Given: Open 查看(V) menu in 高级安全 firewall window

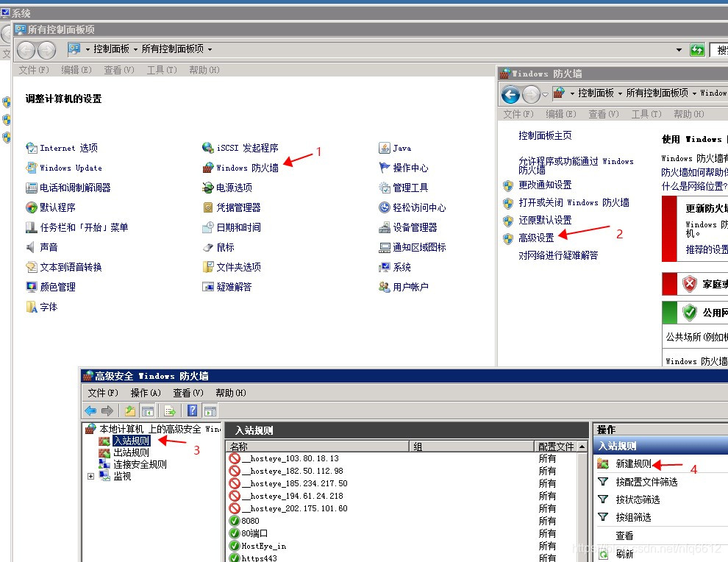Looking at the screenshot, I should [188, 393].
